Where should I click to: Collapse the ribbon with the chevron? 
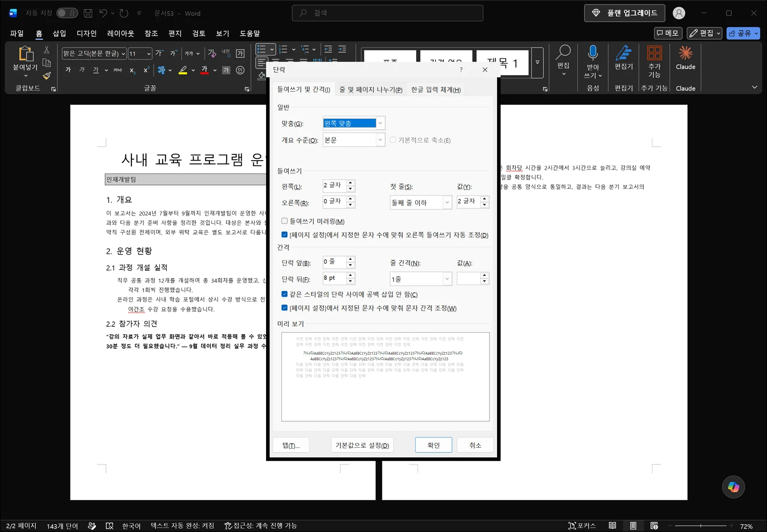[x=755, y=87]
